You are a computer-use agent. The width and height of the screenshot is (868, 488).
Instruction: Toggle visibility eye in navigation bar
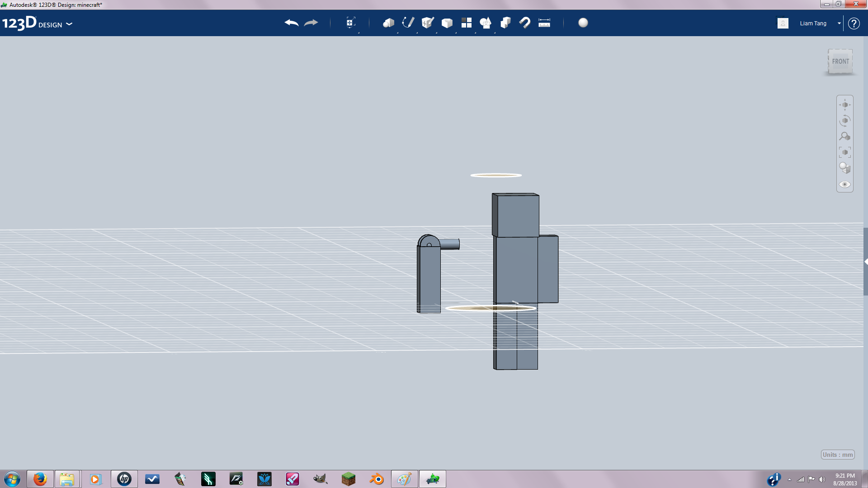(x=845, y=184)
